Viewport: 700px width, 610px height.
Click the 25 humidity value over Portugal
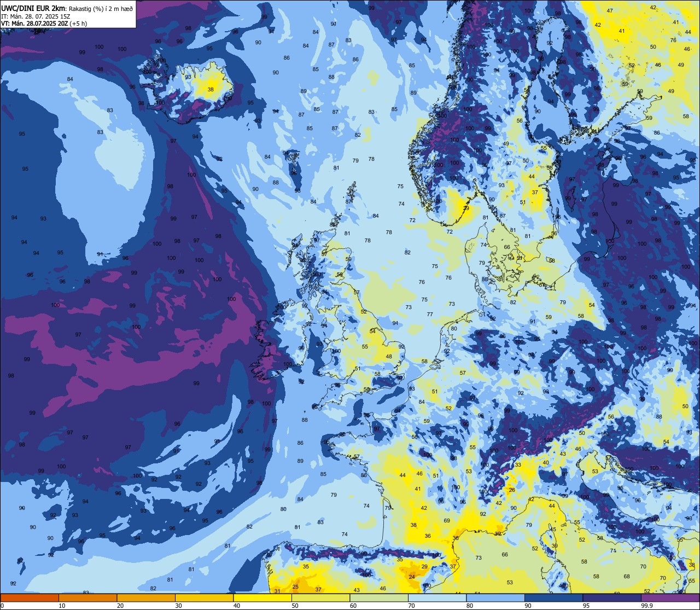[x=295, y=587]
